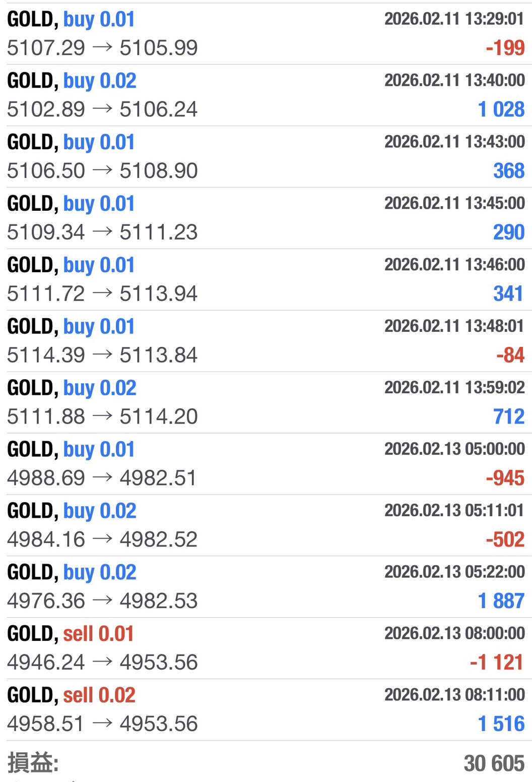Tap the 1 516 profit value
Screen dimensions: 532x782
pyautogui.click(x=501, y=724)
